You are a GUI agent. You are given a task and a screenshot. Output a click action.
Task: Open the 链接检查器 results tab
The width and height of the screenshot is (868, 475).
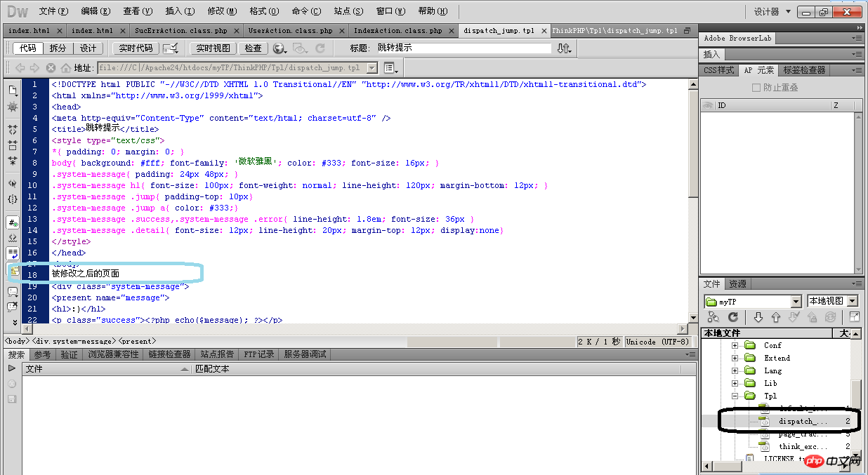[x=169, y=354]
